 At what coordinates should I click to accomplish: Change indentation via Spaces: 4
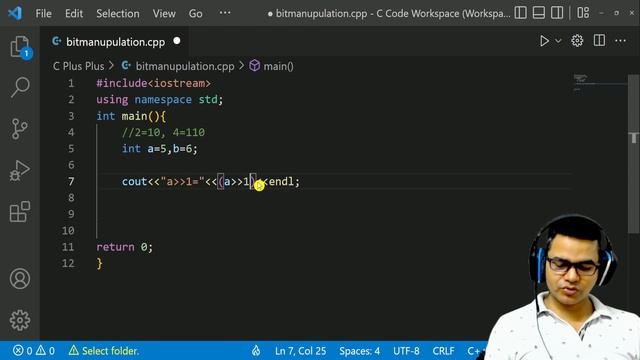pyautogui.click(x=360, y=351)
